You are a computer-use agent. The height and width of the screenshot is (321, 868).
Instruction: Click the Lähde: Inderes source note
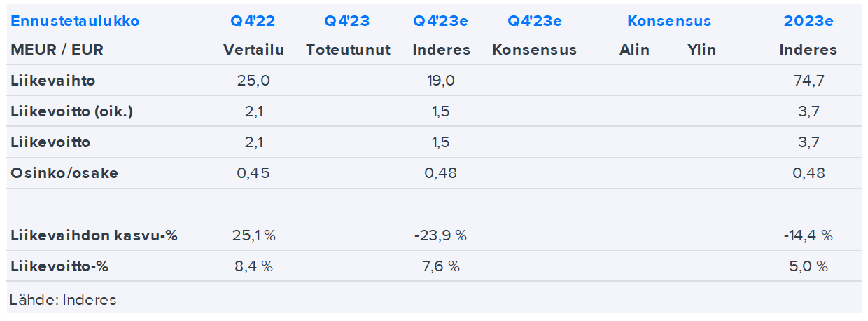coord(63,300)
